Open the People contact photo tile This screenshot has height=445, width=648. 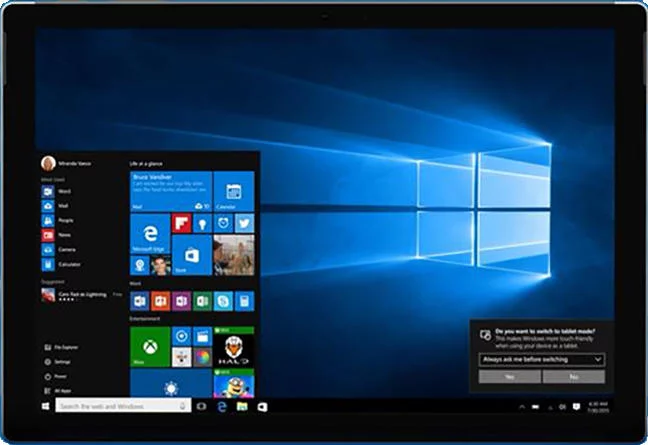(x=160, y=265)
